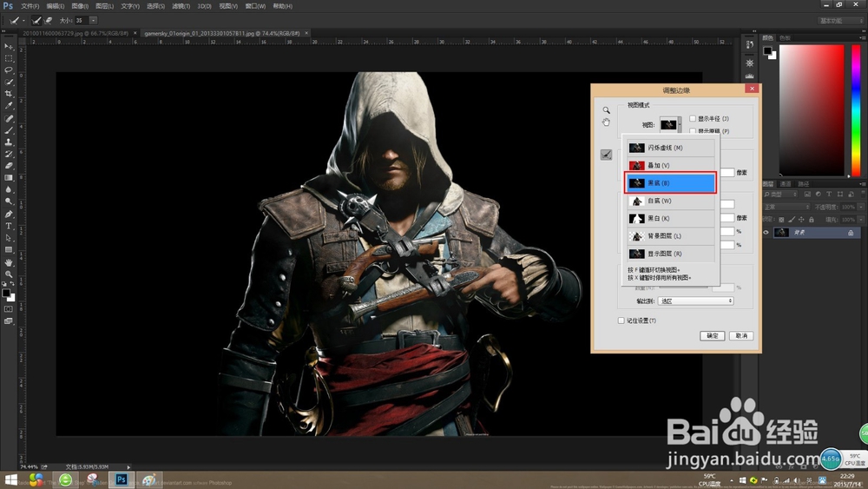Open the layer filter 类型 dropdown

[780, 195]
